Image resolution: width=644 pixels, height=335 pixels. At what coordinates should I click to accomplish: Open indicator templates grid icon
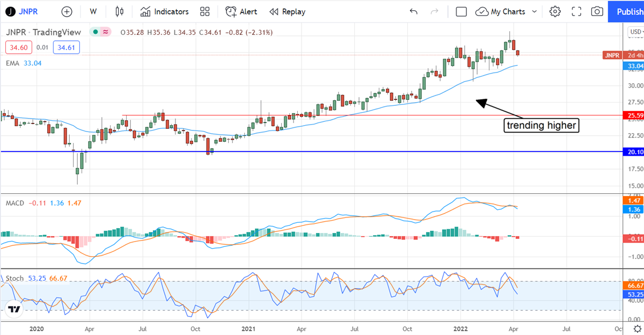pos(204,11)
